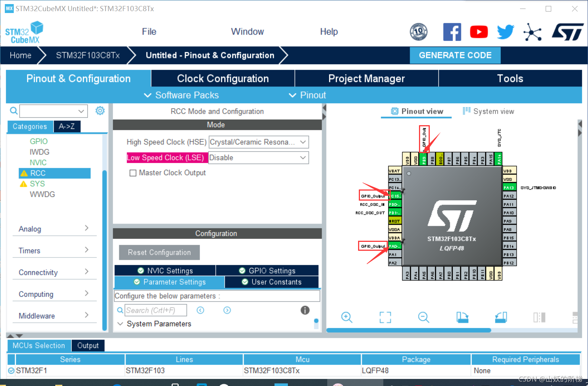Open the Facebook icon link

click(x=452, y=32)
